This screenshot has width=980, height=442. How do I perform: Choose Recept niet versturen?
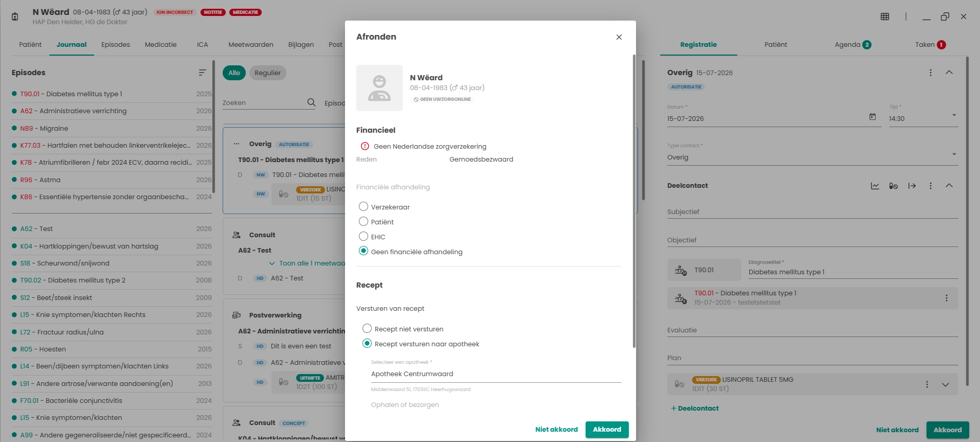pyautogui.click(x=367, y=328)
